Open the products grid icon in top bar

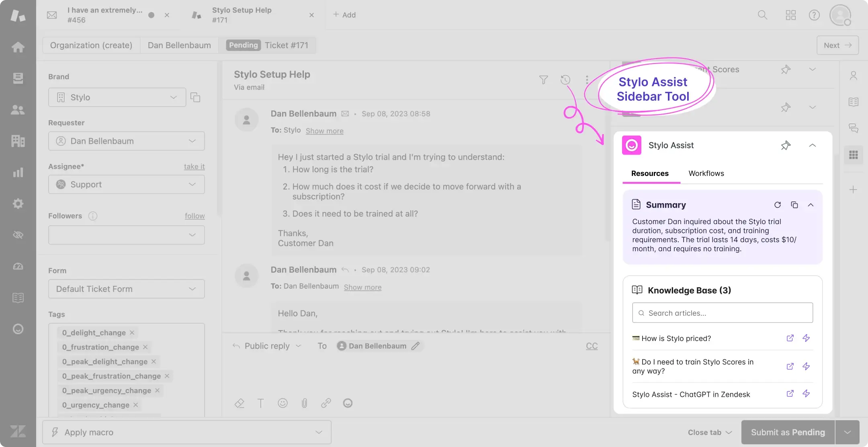[x=790, y=15]
